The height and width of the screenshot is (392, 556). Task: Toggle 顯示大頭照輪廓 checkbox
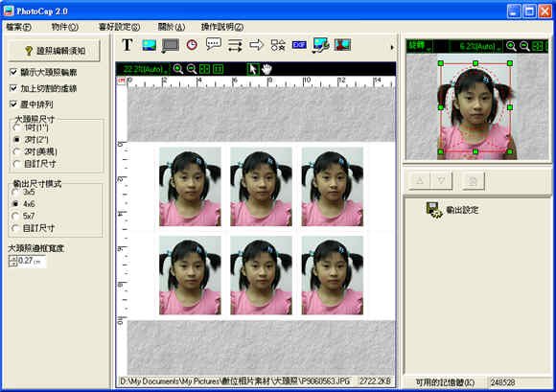coord(13,72)
